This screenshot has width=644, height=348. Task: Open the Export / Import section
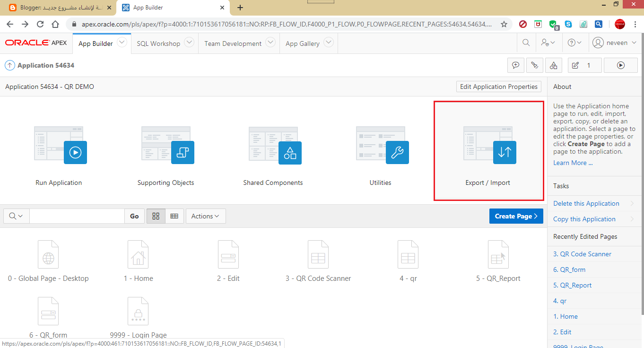tap(488, 150)
